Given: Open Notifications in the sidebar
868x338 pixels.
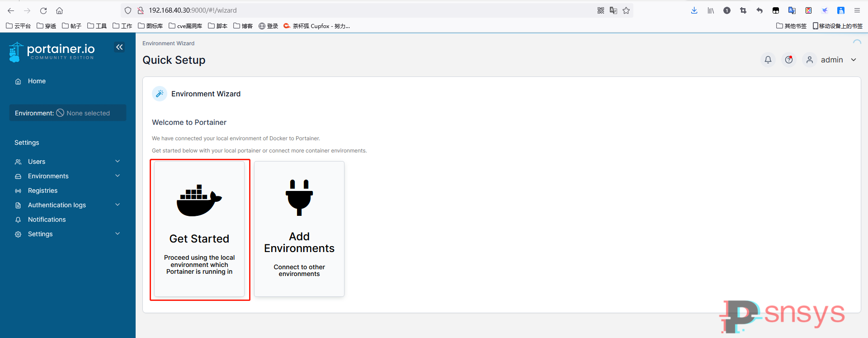Looking at the screenshot, I should pyautogui.click(x=47, y=219).
